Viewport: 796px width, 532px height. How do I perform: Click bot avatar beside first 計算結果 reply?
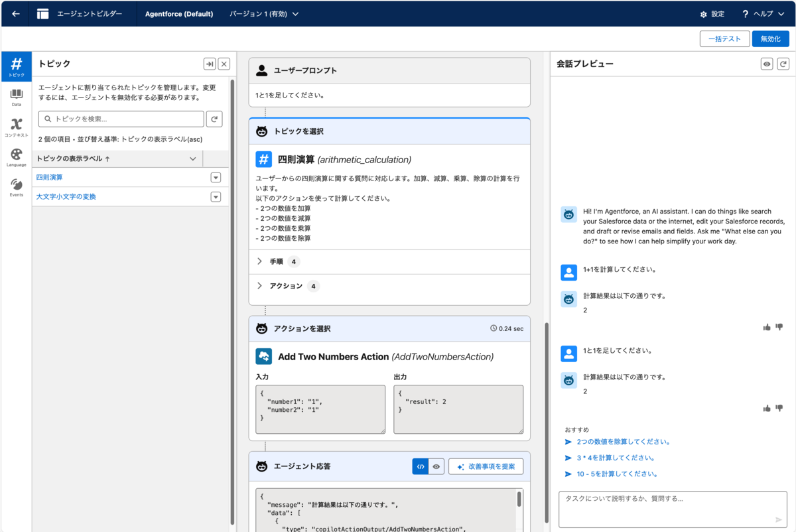click(568, 299)
